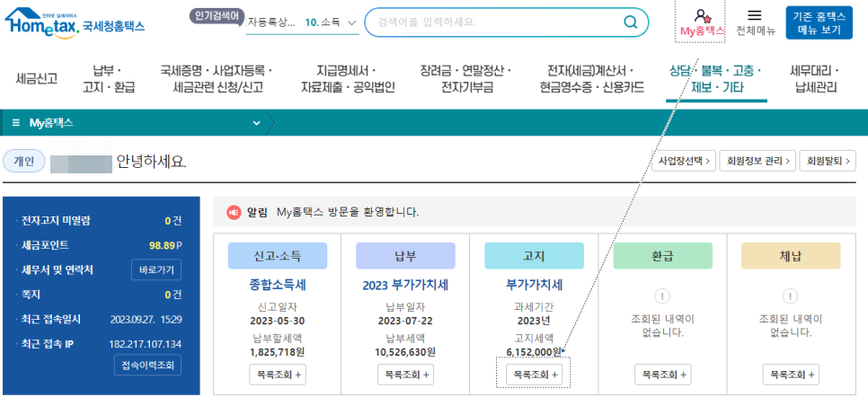
Task: Click My홈택스 breadcrumb label
Action: click(51, 123)
